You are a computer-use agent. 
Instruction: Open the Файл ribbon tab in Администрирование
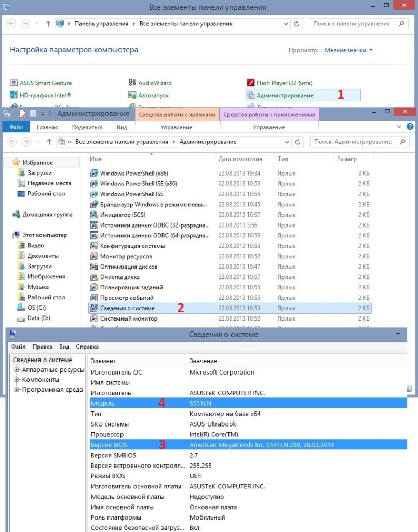click(16, 127)
